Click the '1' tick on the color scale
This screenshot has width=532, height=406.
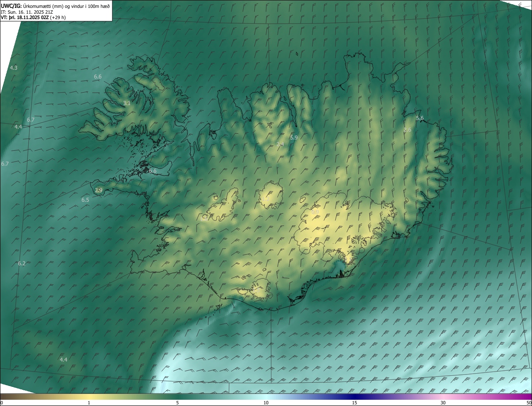coord(89,403)
